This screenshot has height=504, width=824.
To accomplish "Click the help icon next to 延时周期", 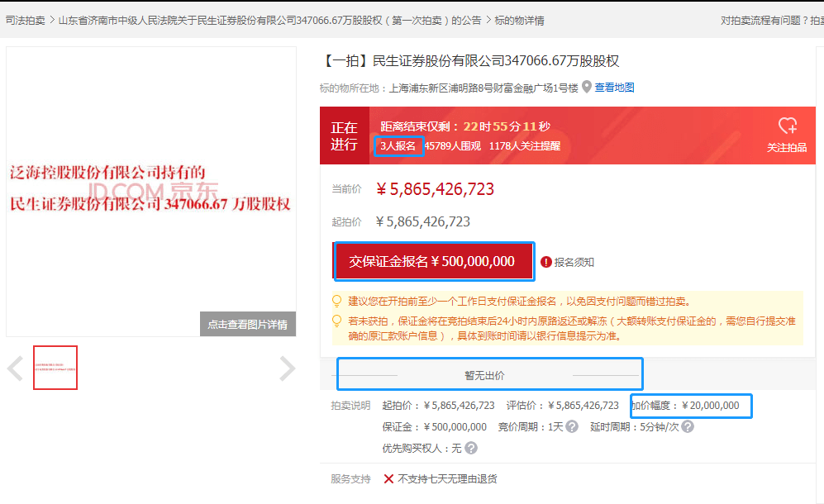I will coord(688,426).
